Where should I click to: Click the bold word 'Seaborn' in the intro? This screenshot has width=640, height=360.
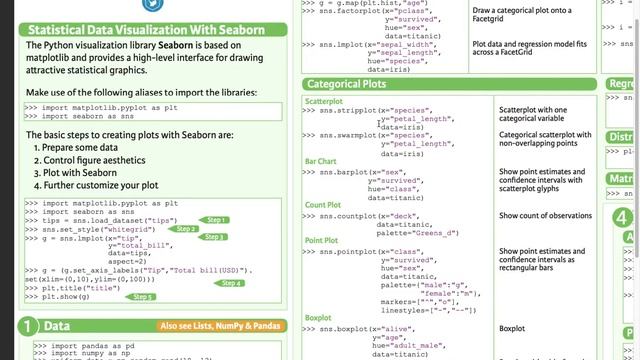pyautogui.click(x=175, y=45)
